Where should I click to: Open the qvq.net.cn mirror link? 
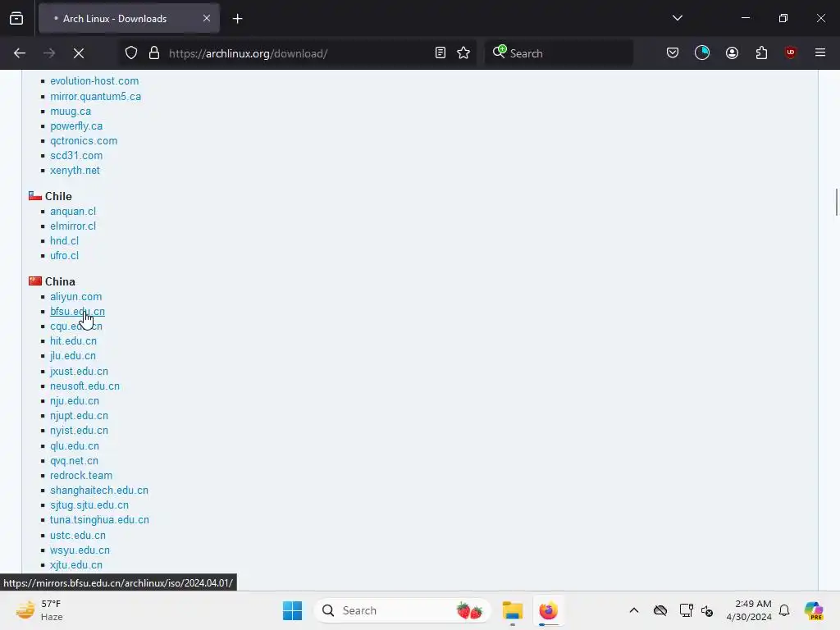(74, 461)
